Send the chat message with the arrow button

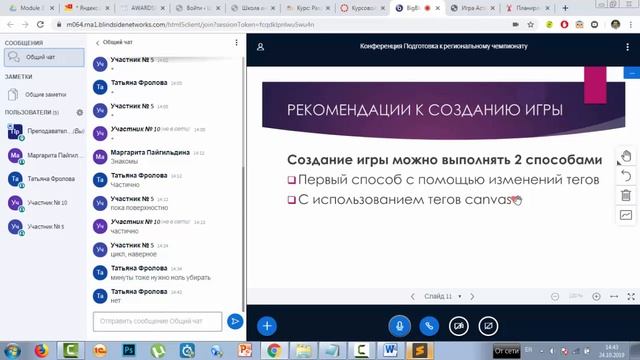[x=235, y=321]
